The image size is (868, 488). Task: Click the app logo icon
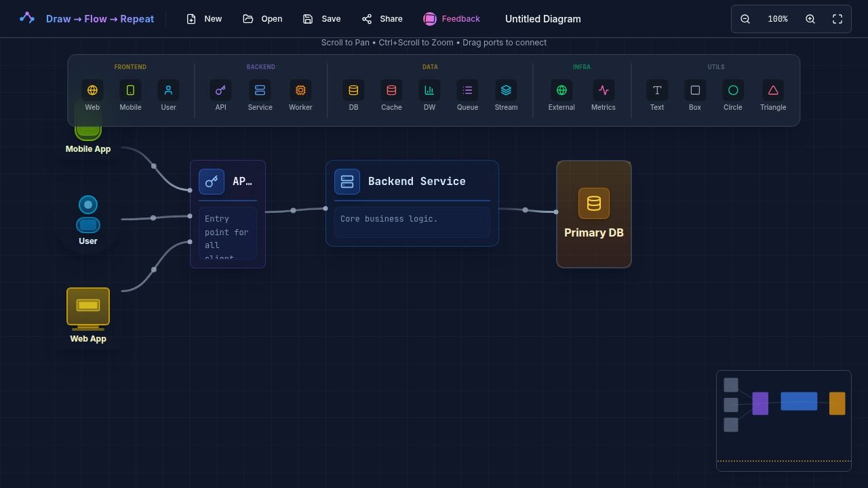tap(27, 18)
